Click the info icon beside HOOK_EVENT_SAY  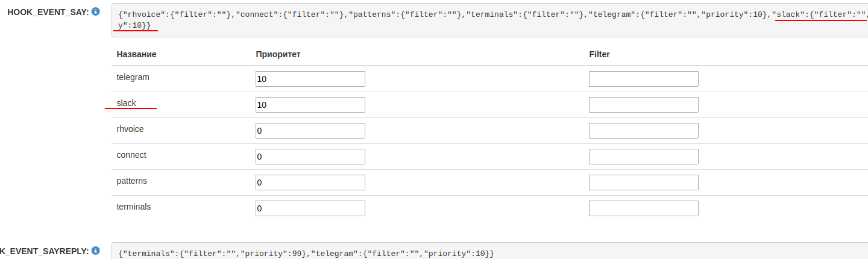click(95, 11)
